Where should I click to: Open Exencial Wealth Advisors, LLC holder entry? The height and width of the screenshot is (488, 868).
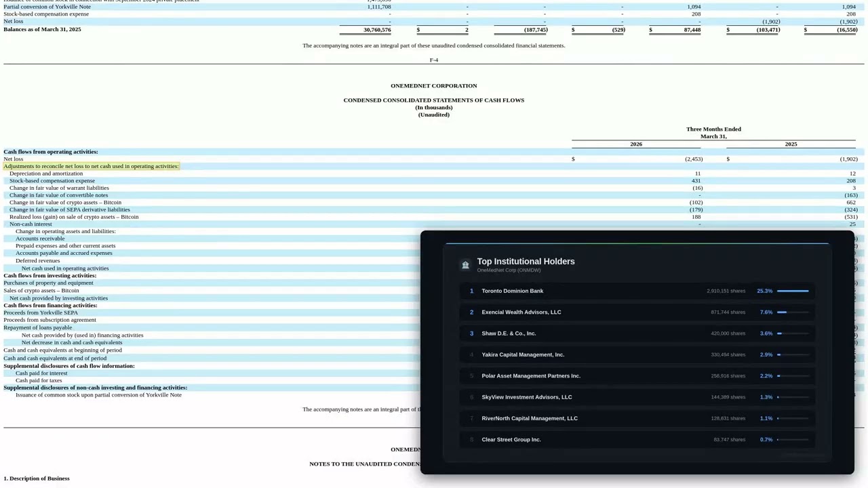[x=637, y=312]
